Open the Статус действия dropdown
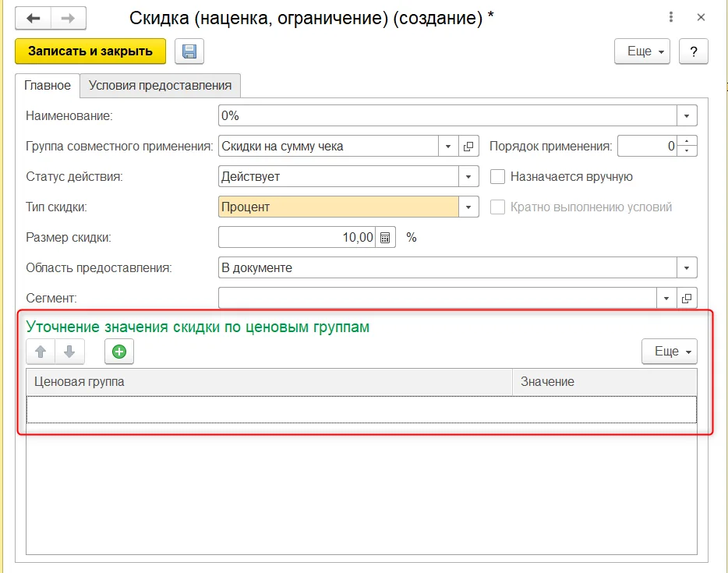This screenshot has width=728, height=573. click(468, 177)
